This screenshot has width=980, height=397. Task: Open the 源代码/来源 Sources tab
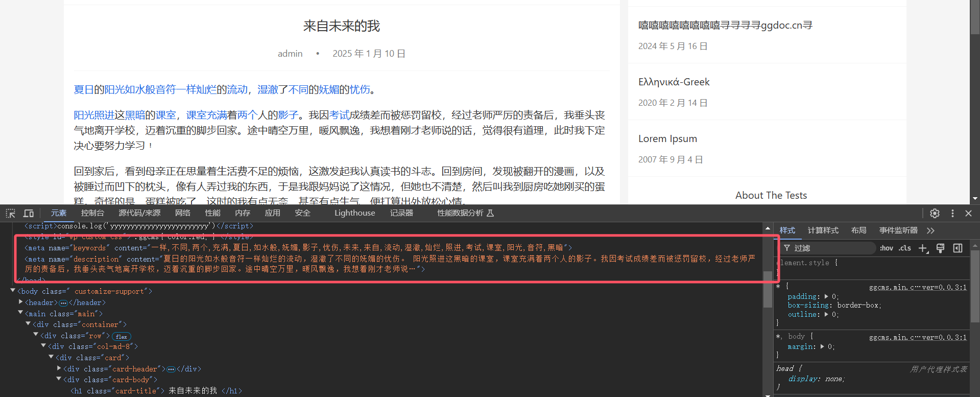pos(139,213)
